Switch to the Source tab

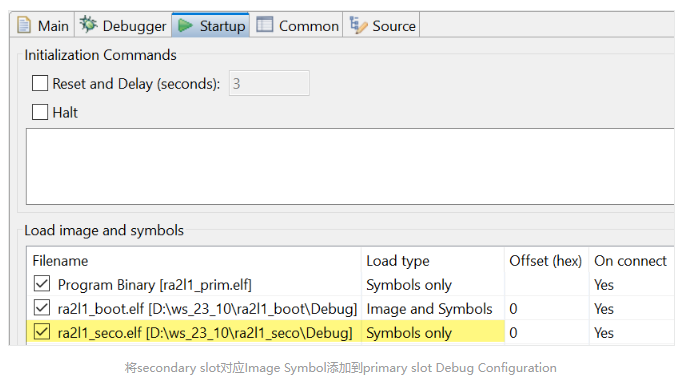click(382, 26)
